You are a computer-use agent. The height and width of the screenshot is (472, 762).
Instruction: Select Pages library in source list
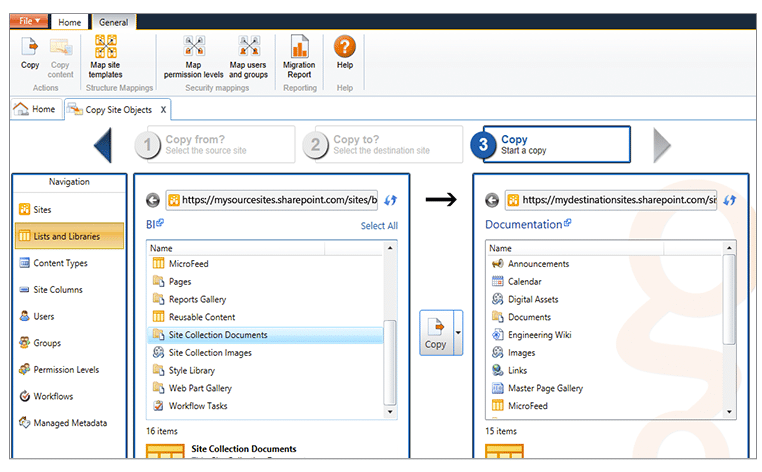click(265, 281)
